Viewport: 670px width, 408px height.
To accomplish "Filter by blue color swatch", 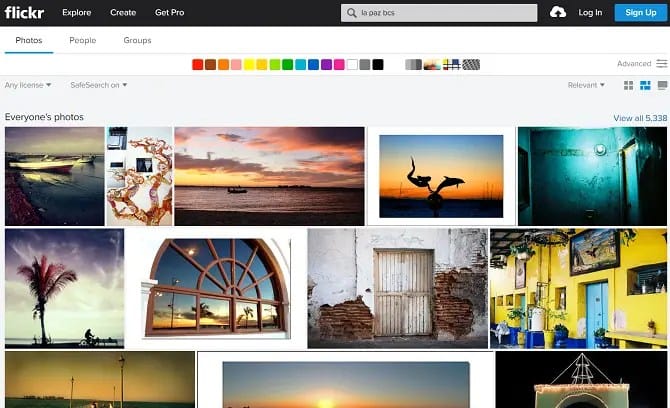I will click(313, 65).
